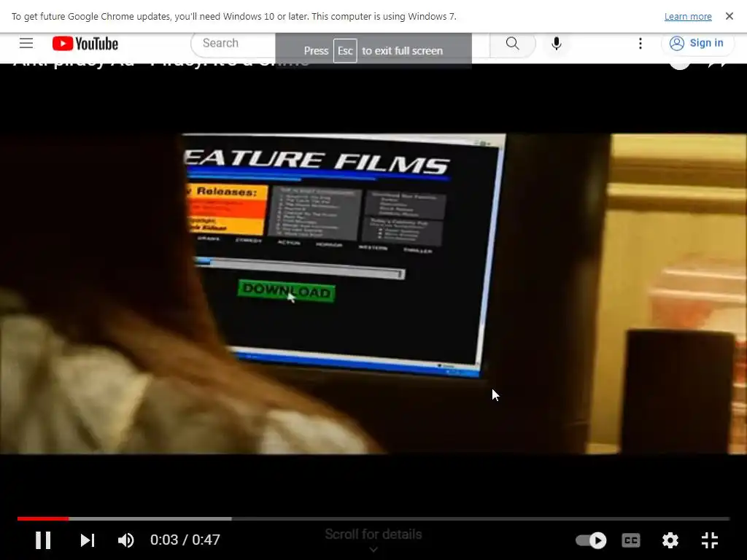Mute the video volume
This screenshot has height=560, width=747.
125,540
